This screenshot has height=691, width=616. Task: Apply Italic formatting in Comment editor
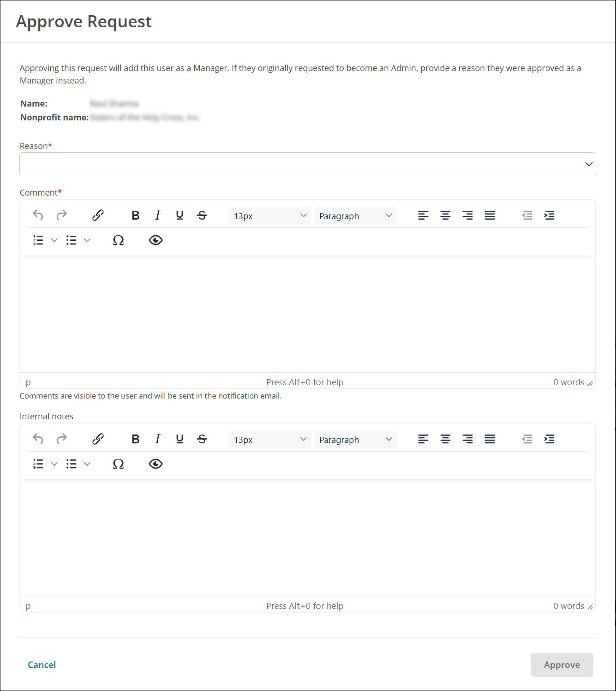157,215
